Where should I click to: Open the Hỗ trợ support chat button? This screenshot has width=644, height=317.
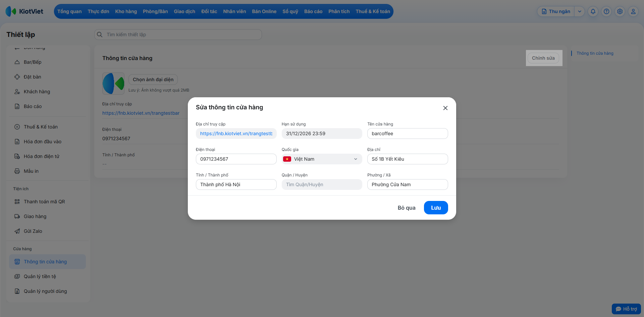click(626, 309)
